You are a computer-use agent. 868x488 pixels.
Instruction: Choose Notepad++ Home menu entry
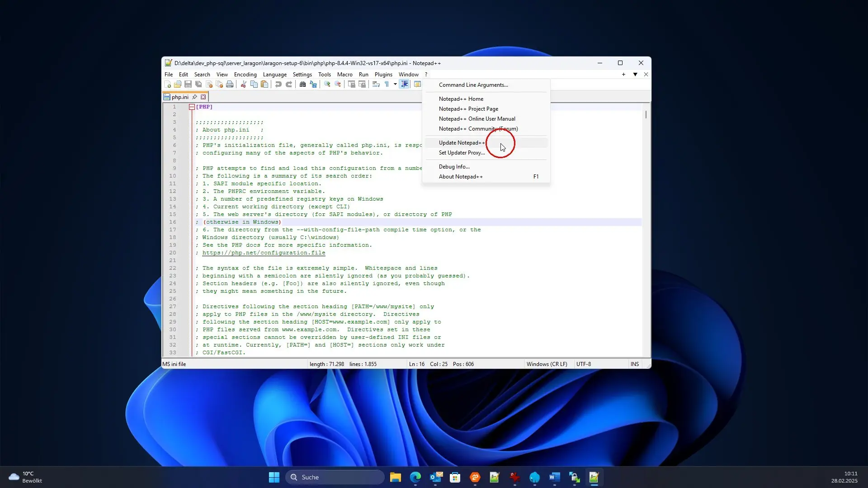pyautogui.click(x=486, y=99)
